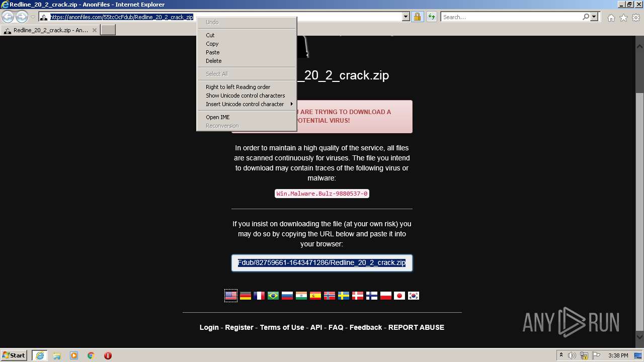Select the German flag language

click(245, 296)
